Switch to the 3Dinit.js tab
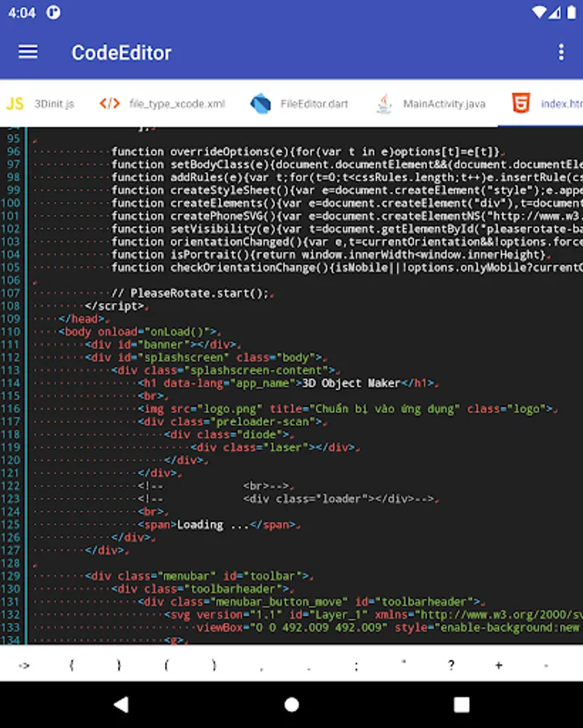Screen dimensions: 583x728 pos(41,104)
